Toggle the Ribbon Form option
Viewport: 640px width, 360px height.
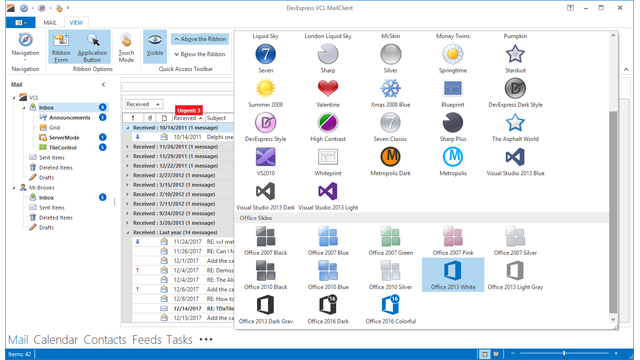61,47
